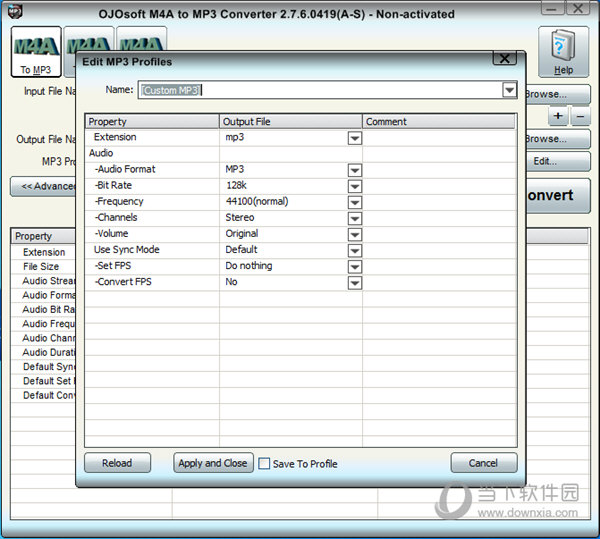Screen dimensions: 600x539
Task: Open the Channels dropdown
Action: 355,218
